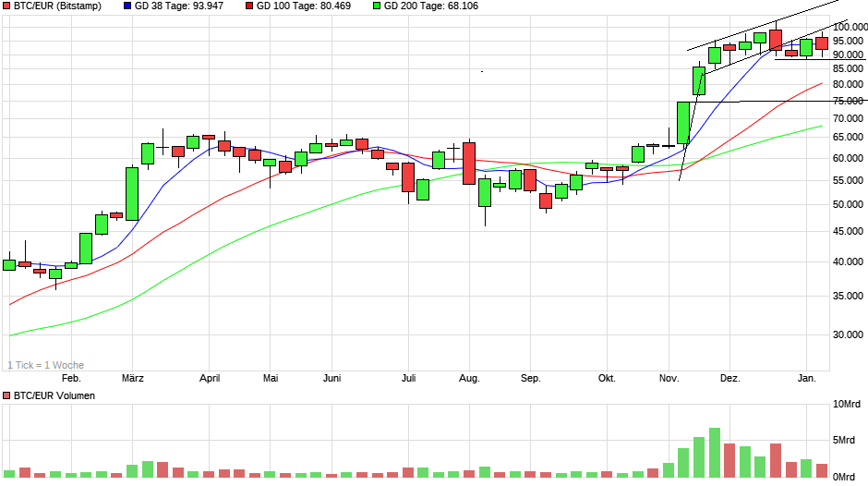The height and width of the screenshot is (486, 868).
Task: Click the 100.000 price axis label
Action: (850, 27)
